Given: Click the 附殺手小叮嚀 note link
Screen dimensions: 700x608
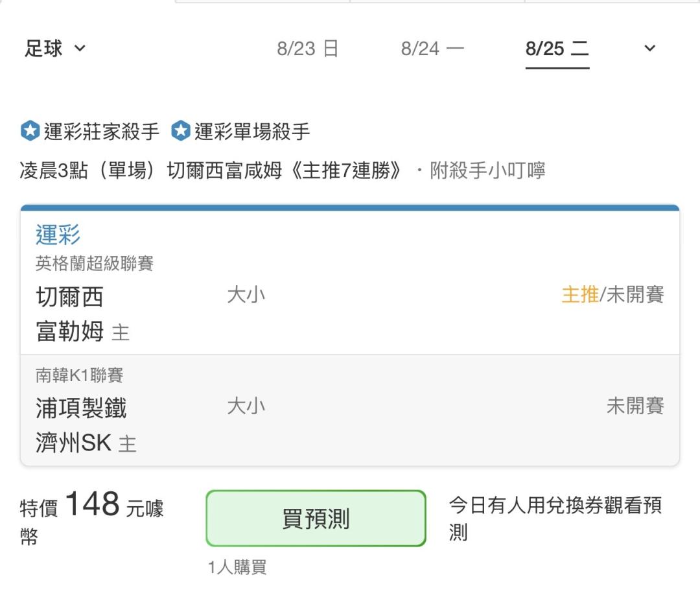Looking at the screenshot, I should 487,170.
